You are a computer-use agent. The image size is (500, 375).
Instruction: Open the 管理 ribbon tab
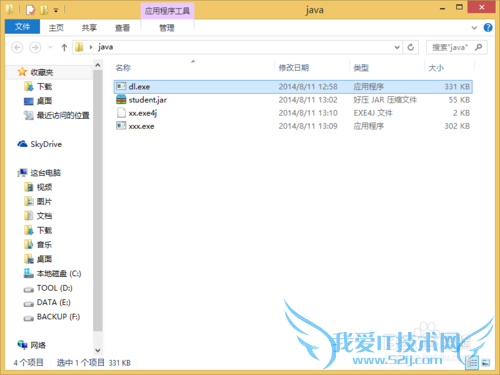[167, 28]
